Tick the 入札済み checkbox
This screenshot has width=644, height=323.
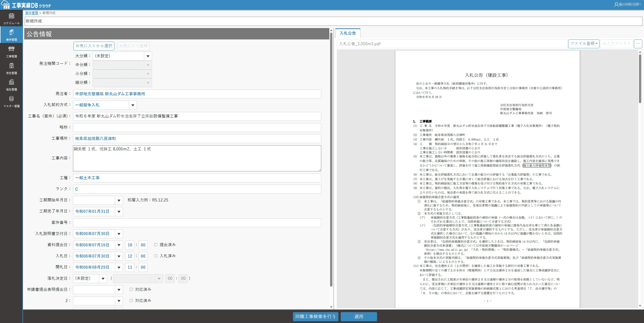pos(156,256)
